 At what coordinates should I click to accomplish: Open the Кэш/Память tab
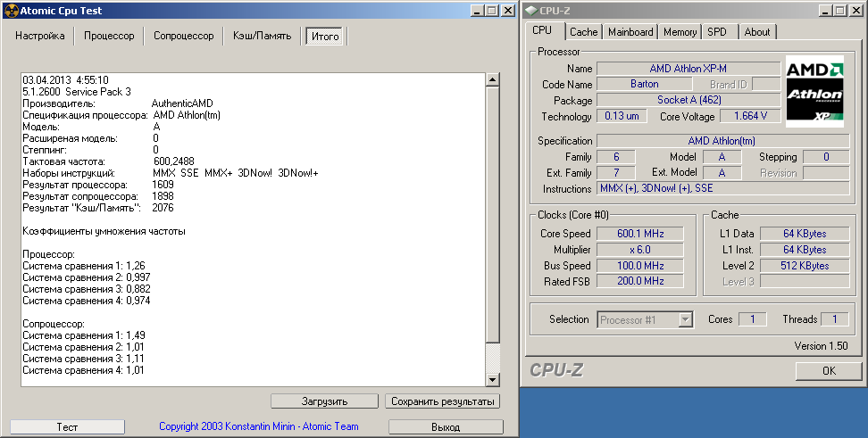coord(263,36)
